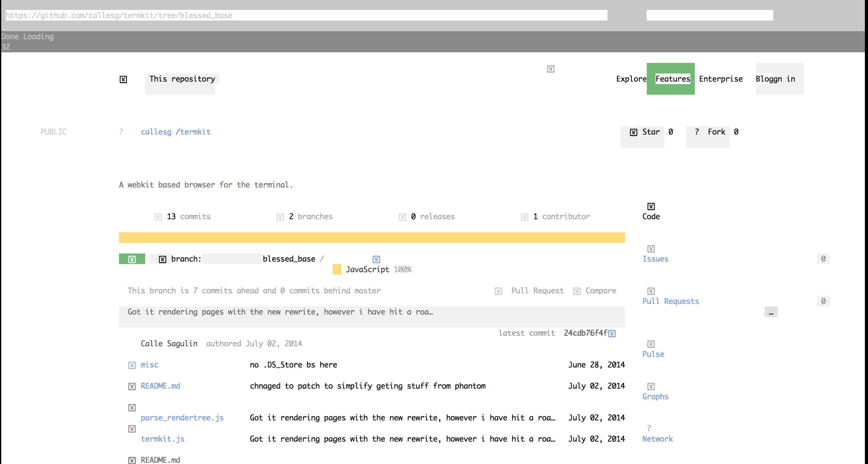Click the icon above Pulse
868x464 pixels.
pos(651,344)
